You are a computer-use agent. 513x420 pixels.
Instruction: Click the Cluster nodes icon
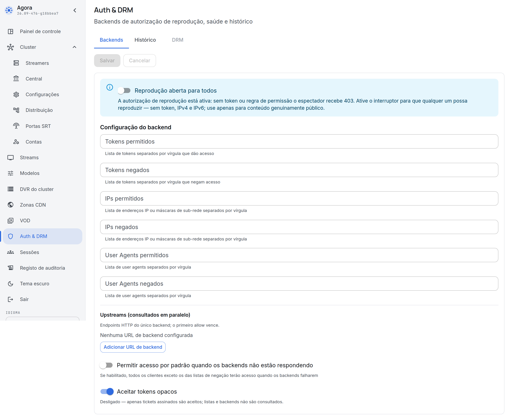point(10,47)
